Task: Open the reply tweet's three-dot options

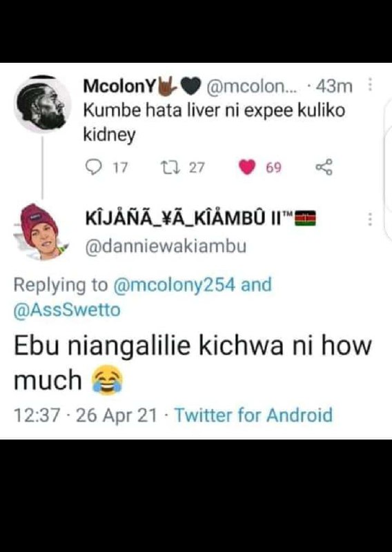Action: click(370, 219)
